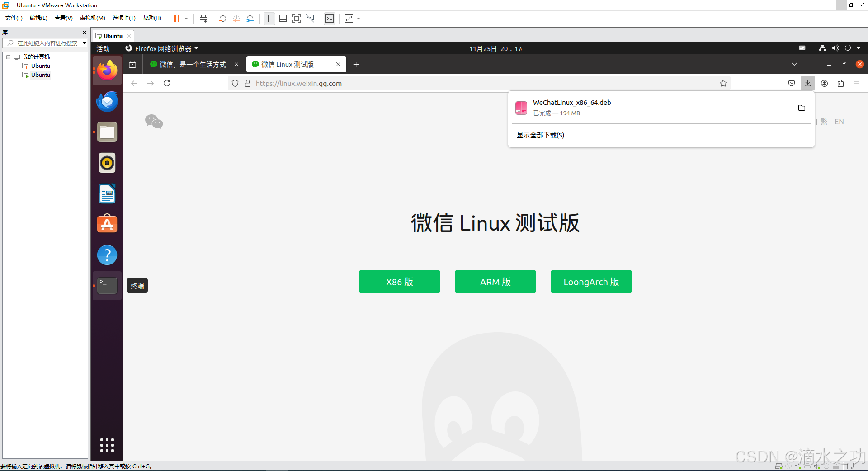Download the X86 版 build
This screenshot has height=471, width=868.
click(x=400, y=282)
